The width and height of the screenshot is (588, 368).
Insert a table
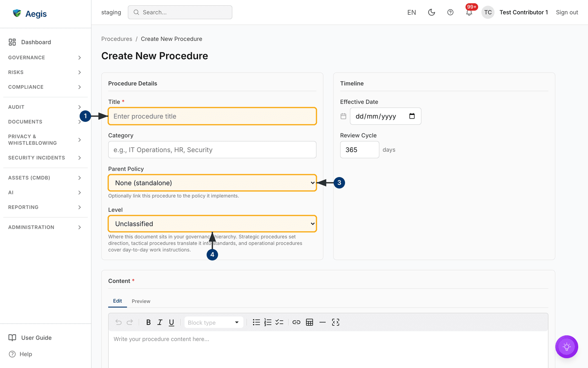[x=310, y=322]
